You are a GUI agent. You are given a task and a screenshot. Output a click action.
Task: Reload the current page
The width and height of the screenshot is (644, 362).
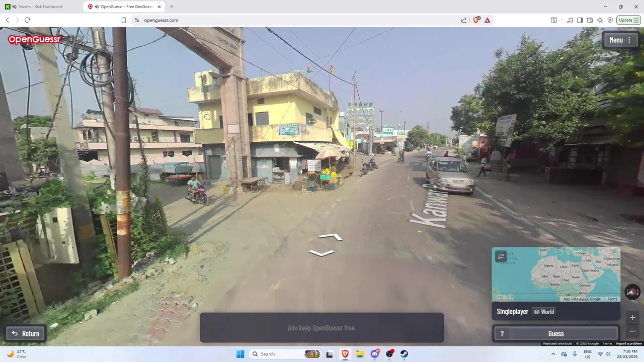click(27, 20)
